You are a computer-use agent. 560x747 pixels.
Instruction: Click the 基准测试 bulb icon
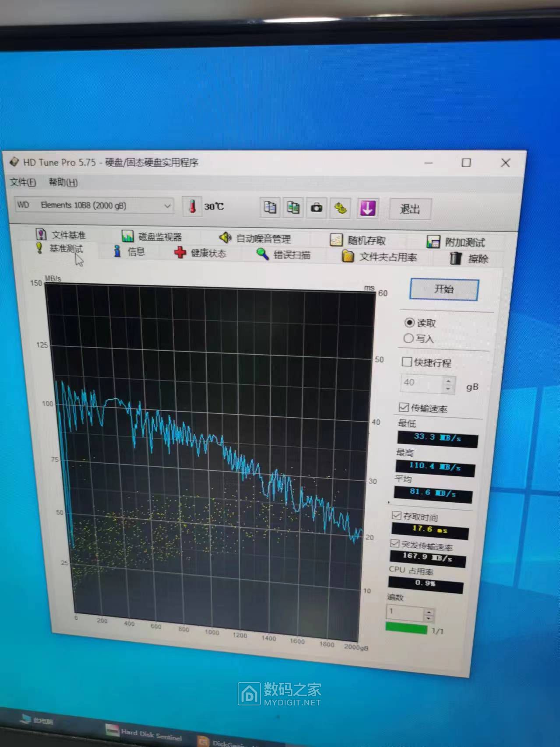tap(39, 248)
